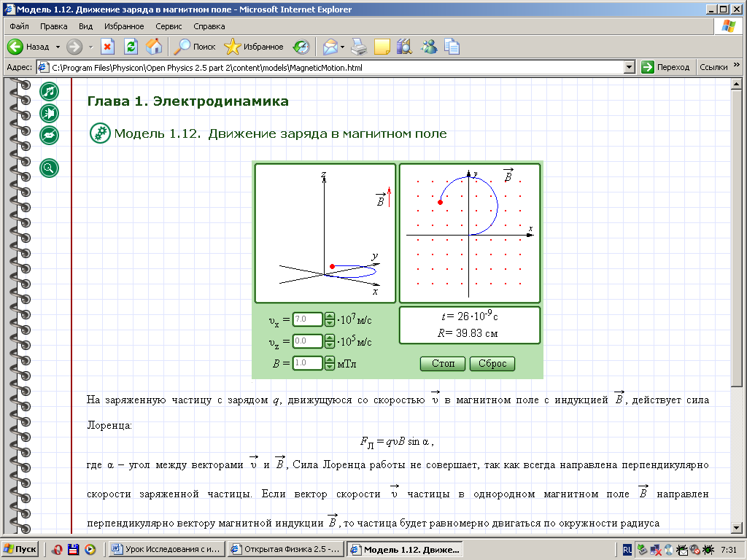Switch to Урок Исследования taskbar window

tap(166, 549)
